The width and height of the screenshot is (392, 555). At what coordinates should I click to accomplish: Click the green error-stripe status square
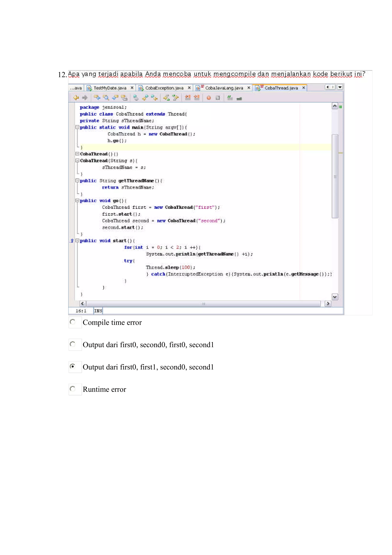coord(340,107)
